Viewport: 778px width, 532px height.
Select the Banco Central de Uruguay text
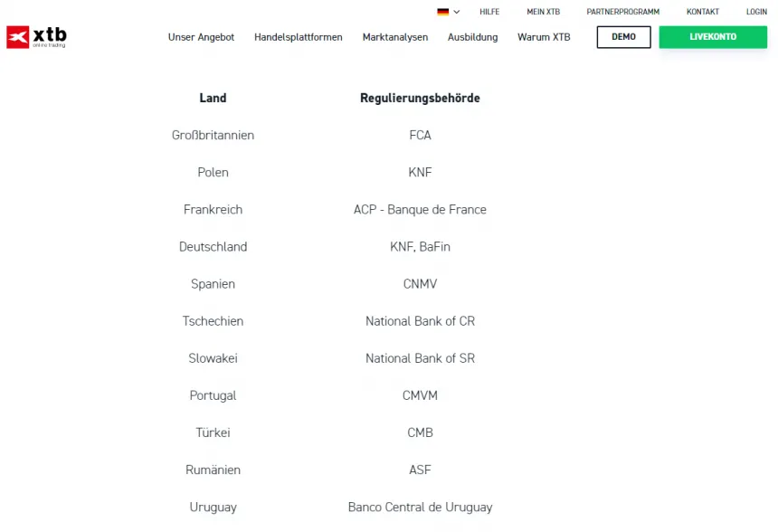420,508
